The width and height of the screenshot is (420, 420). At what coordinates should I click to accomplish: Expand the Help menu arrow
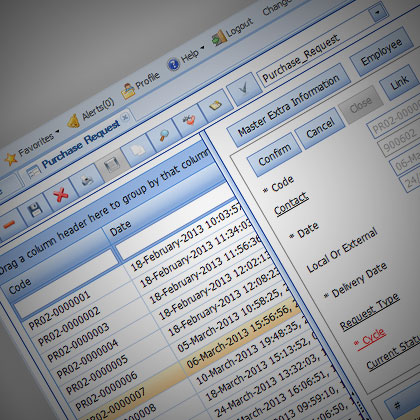pos(202,47)
